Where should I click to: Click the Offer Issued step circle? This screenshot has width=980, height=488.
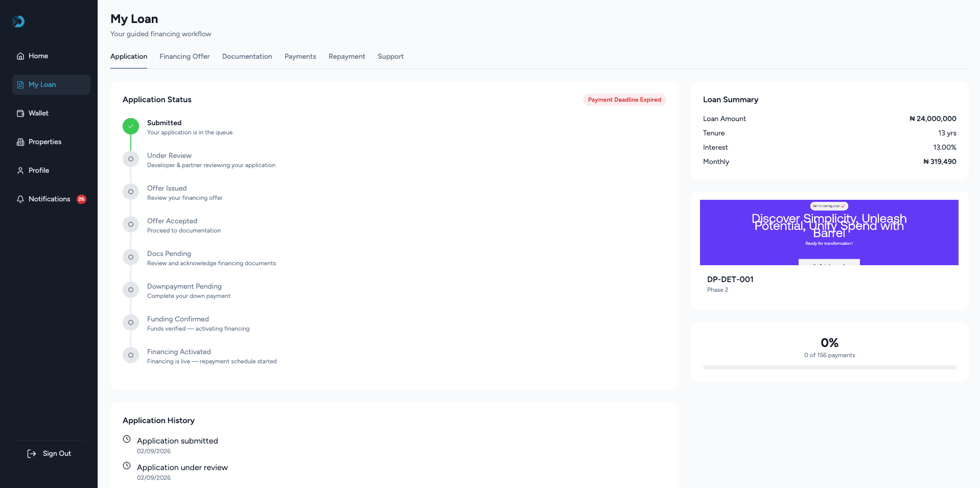[131, 192]
